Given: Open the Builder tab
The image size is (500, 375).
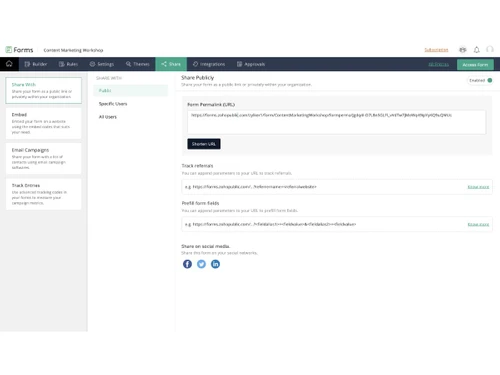Looking at the screenshot, I should pyautogui.click(x=36, y=64).
